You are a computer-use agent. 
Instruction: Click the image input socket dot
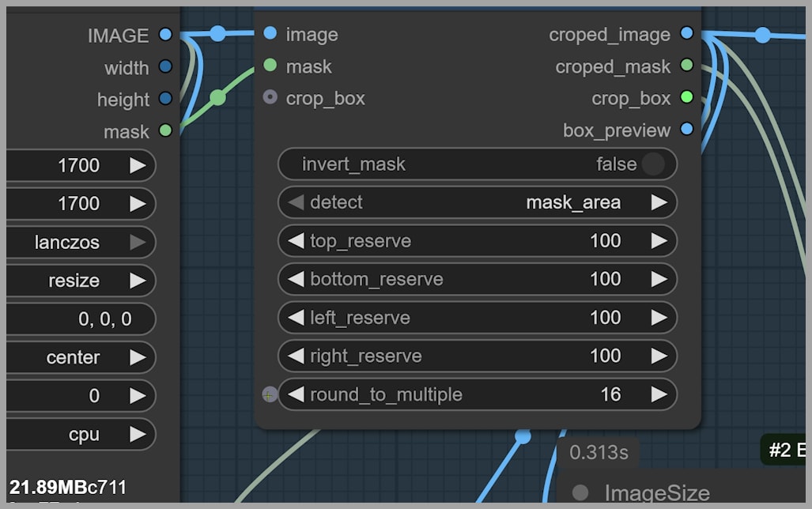click(x=270, y=33)
